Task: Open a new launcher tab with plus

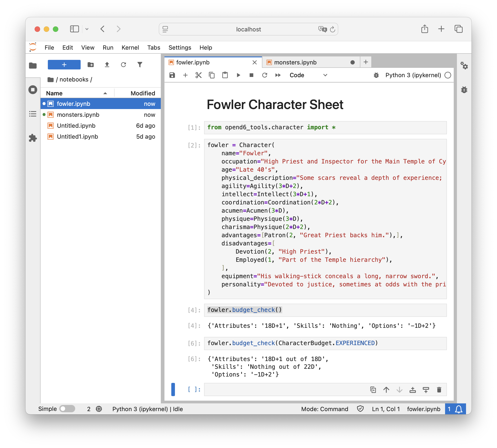Action: (x=366, y=62)
